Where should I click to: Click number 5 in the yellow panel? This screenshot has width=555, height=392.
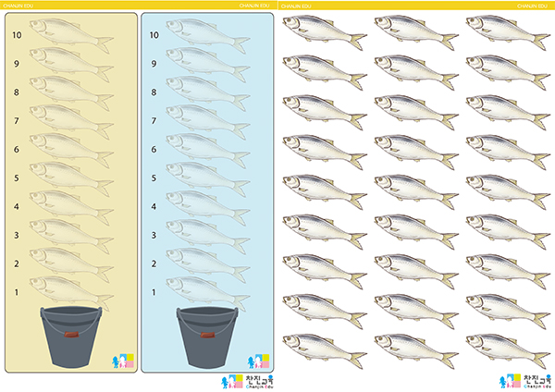17,178
